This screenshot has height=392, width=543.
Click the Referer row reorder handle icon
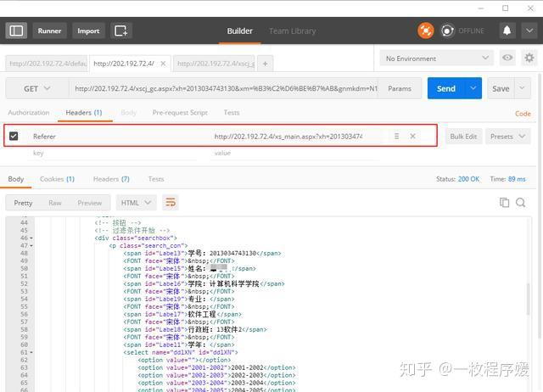coord(396,136)
